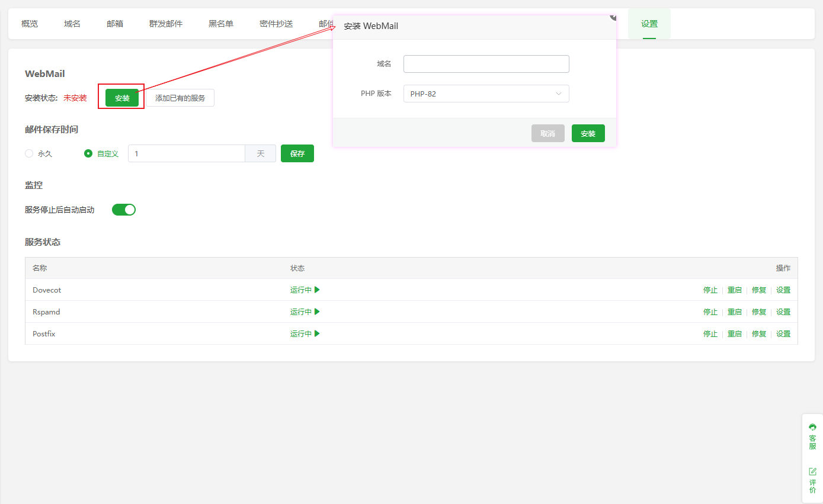Image resolution: width=823 pixels, height=504 pixels.
Task: Restart the Rspamd service
Action: click(x=735, y=312)
